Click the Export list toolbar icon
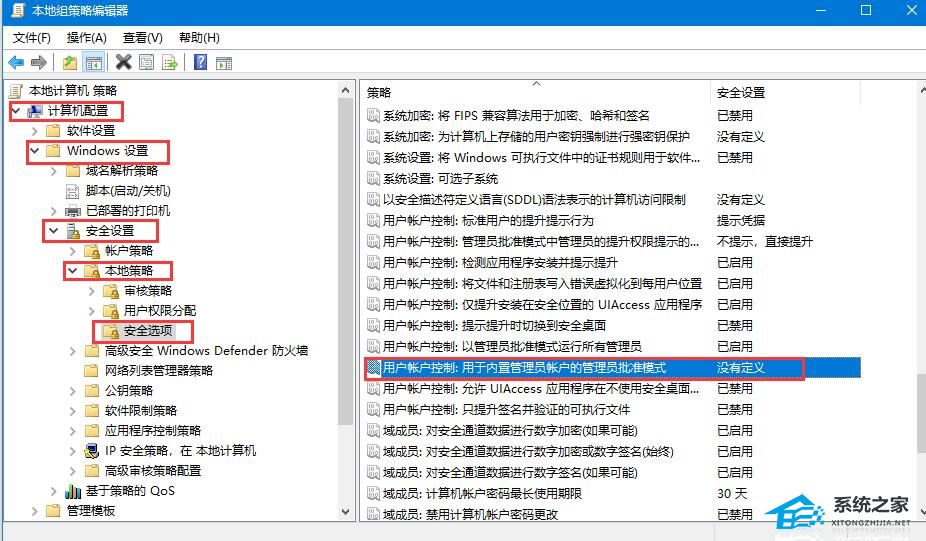The width and height of the screenshot is (926, 541). pos(170,62)
